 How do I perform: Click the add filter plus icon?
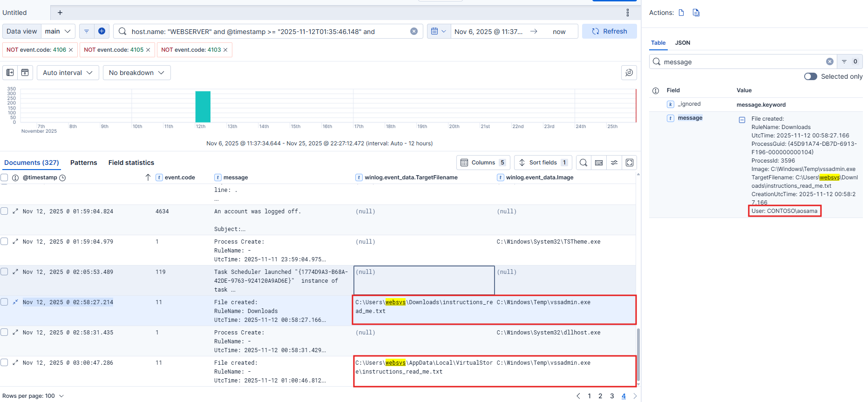102,31
